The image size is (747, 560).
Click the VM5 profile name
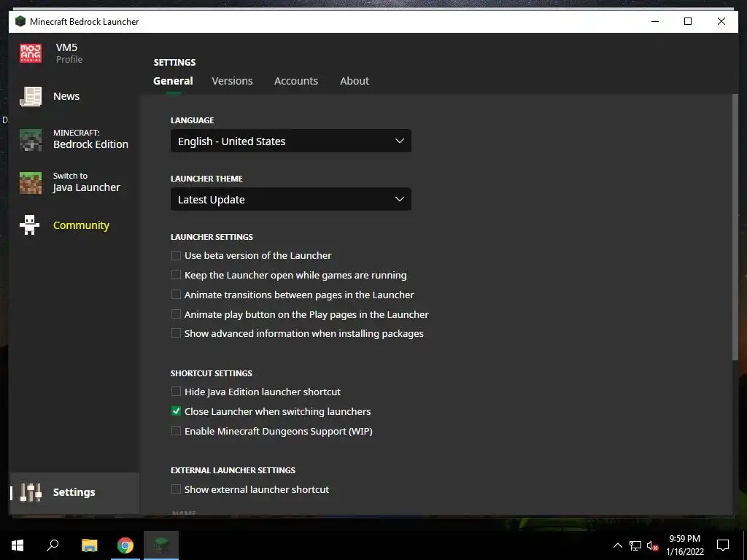click(66, 47)
